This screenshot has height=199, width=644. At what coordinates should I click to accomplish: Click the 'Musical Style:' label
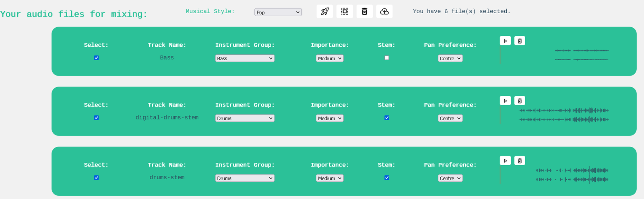click(x=210, y=11)
